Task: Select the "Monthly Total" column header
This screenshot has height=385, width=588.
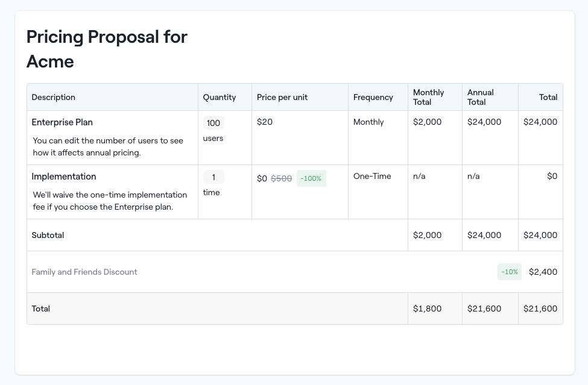Action: click(428, 97)
